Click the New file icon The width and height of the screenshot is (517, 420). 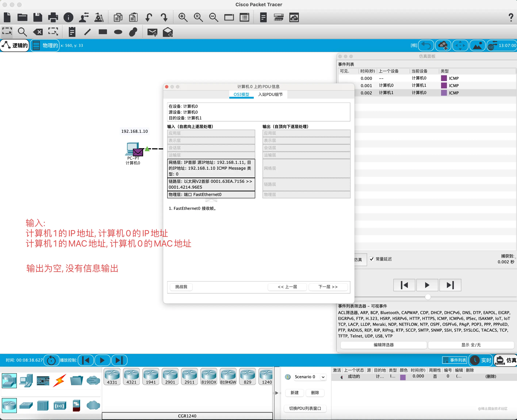(x=7, y=17)
